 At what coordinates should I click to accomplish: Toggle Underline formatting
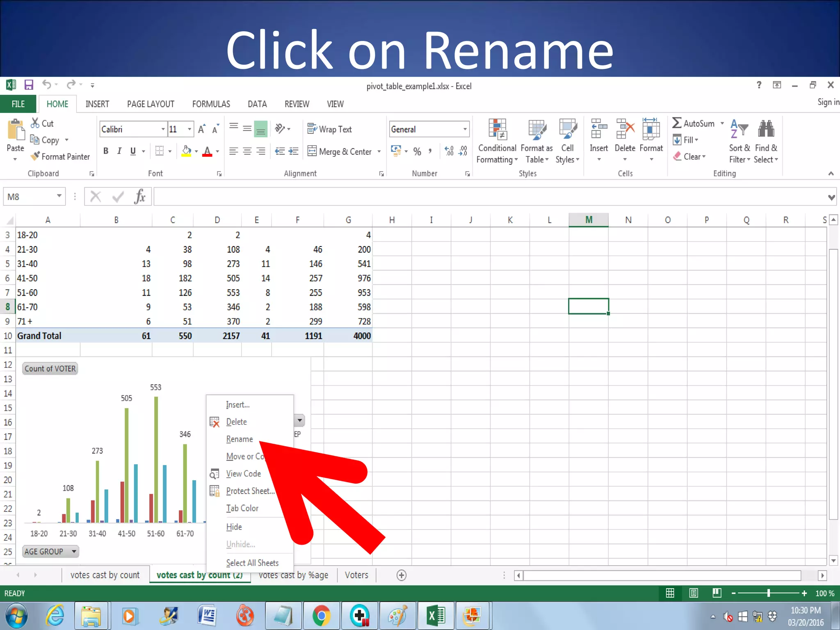133,151
